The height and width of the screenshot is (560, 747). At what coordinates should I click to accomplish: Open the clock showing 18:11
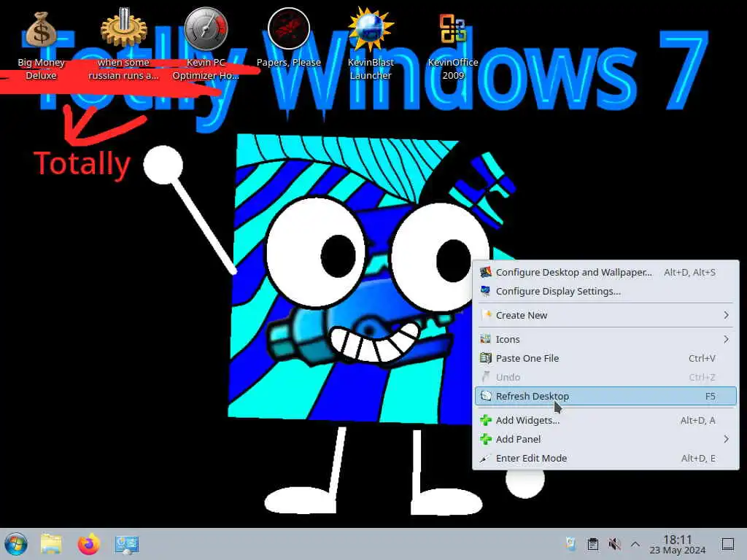pyautogui.click(x=678, y=544)
